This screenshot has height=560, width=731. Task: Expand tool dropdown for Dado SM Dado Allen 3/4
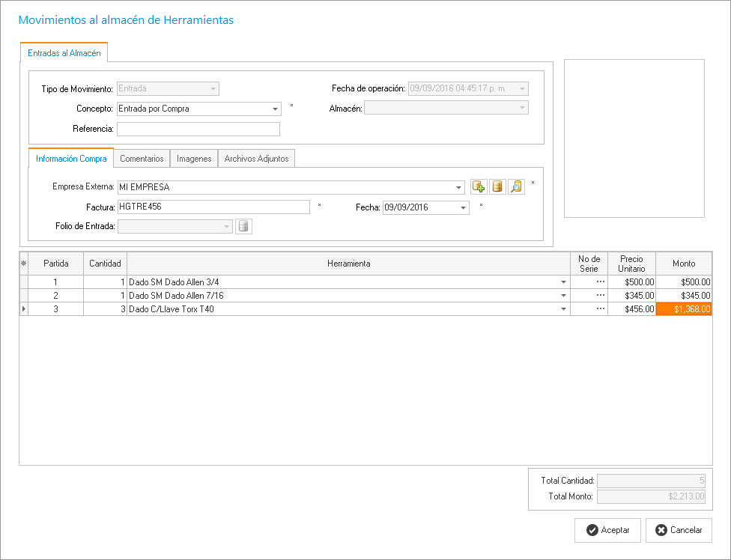coord(563,282)
